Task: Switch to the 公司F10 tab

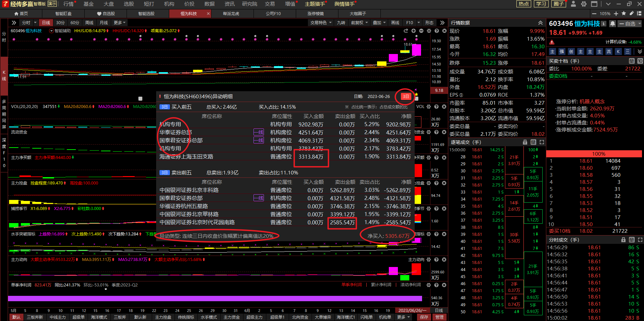Action: (273, 14)
